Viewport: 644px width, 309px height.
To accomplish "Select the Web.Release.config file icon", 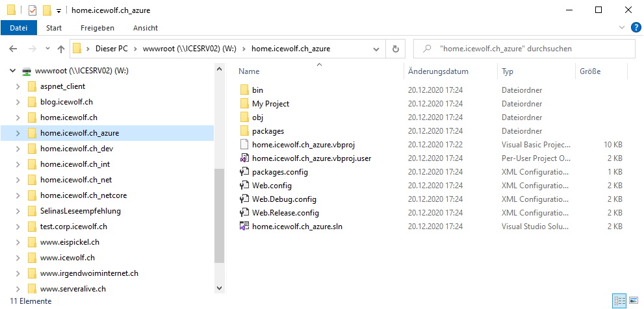I will click(x=244, y=213).
